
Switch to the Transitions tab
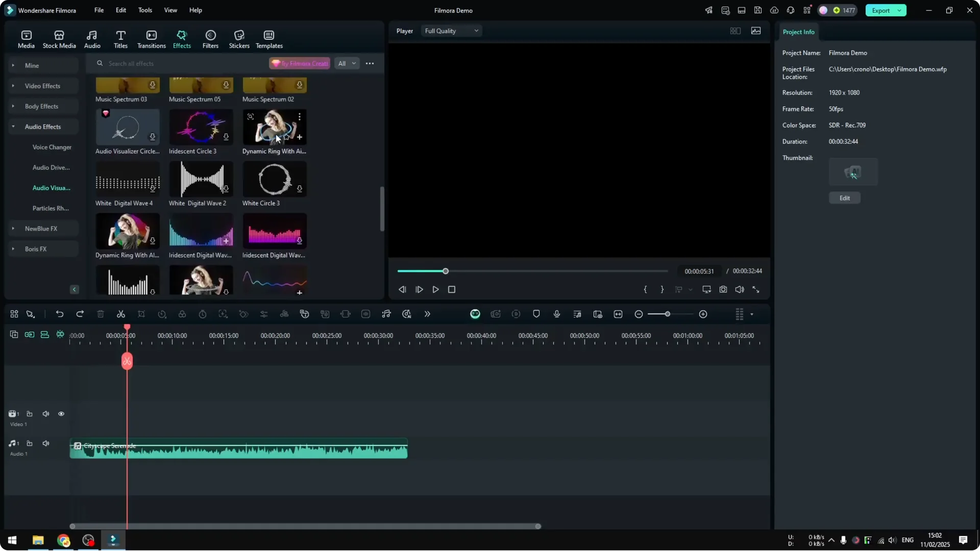pos(151,38)
